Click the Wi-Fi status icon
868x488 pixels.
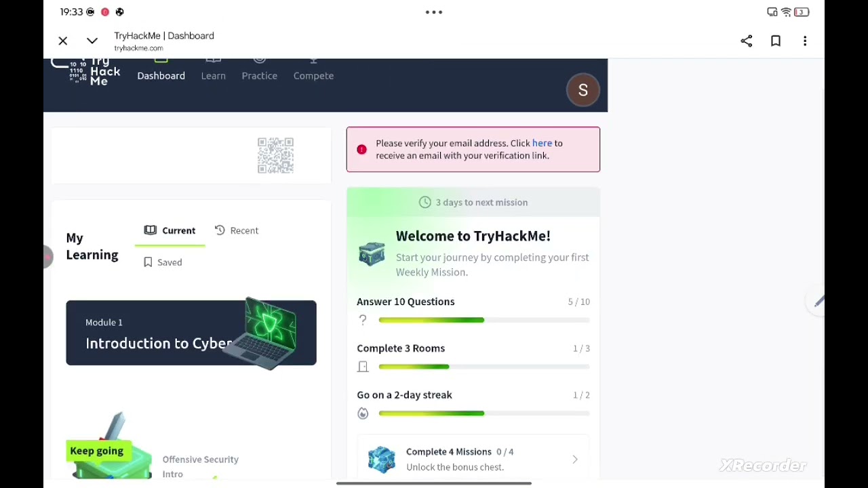(787, 12)
